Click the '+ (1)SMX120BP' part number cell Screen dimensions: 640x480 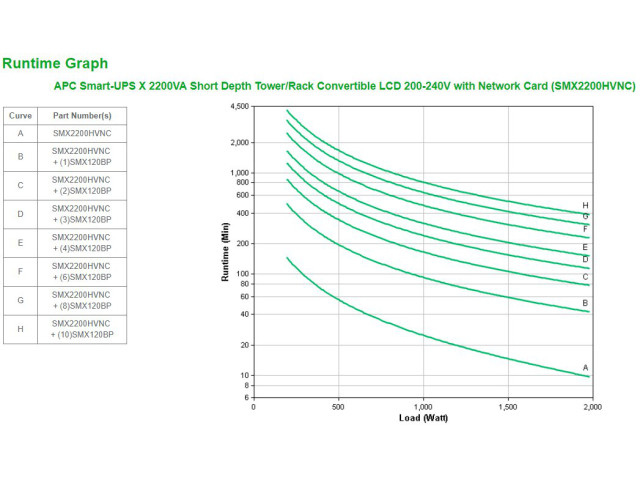(82, 157)
